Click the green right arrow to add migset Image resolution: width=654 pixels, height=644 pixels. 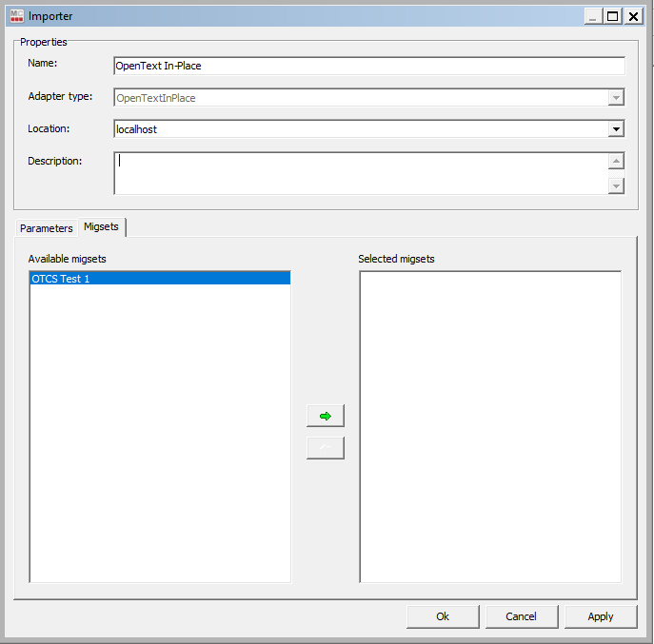pyautogui.click(x=325, y=416)
